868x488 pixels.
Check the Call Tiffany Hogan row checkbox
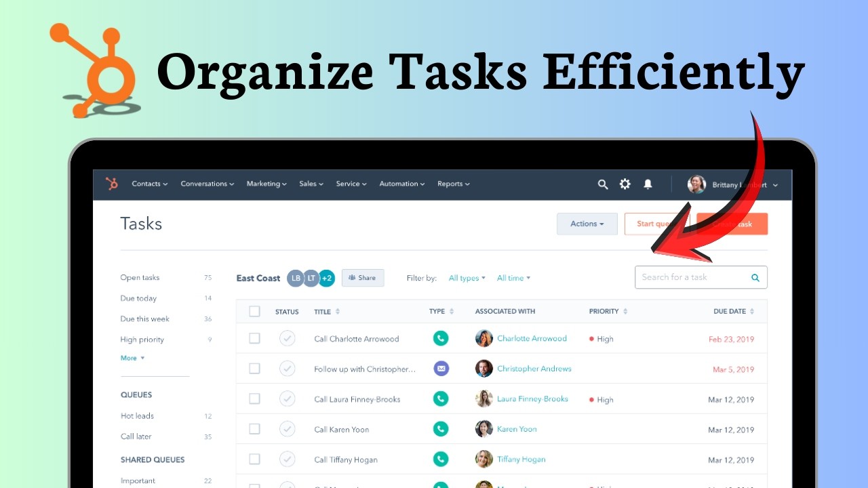254,459
